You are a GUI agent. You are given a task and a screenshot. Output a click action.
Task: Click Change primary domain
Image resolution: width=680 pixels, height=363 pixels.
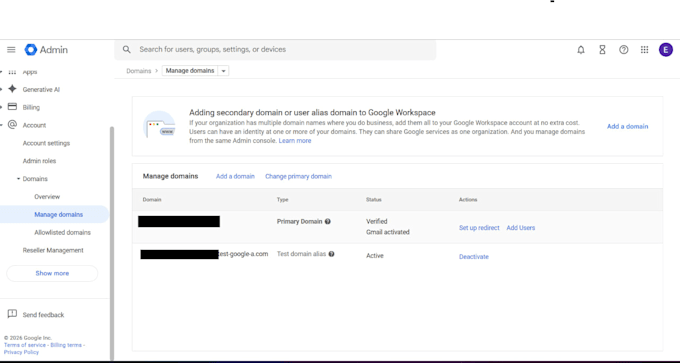pos(298,176)
